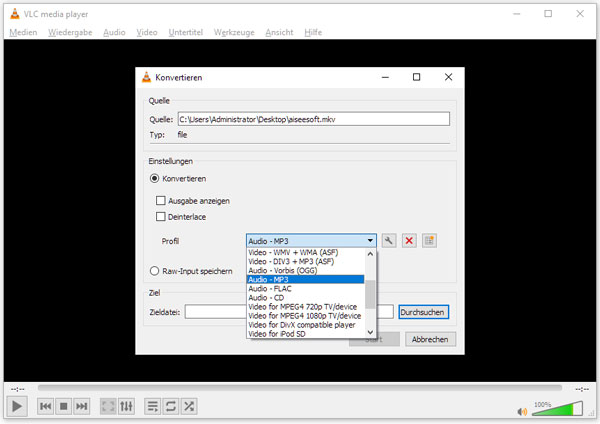Choose Video - WMV + WMA (ASF) profile

click(305, 253)
